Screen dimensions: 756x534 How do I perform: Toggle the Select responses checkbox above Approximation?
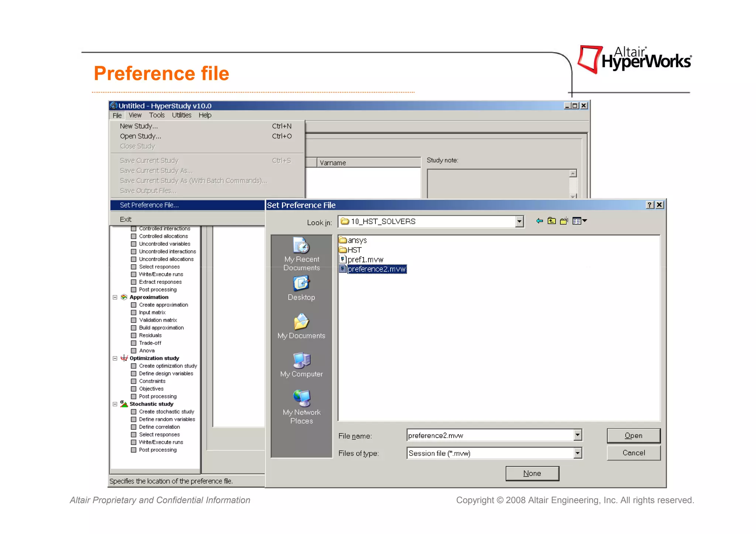(x=134, y=267)
